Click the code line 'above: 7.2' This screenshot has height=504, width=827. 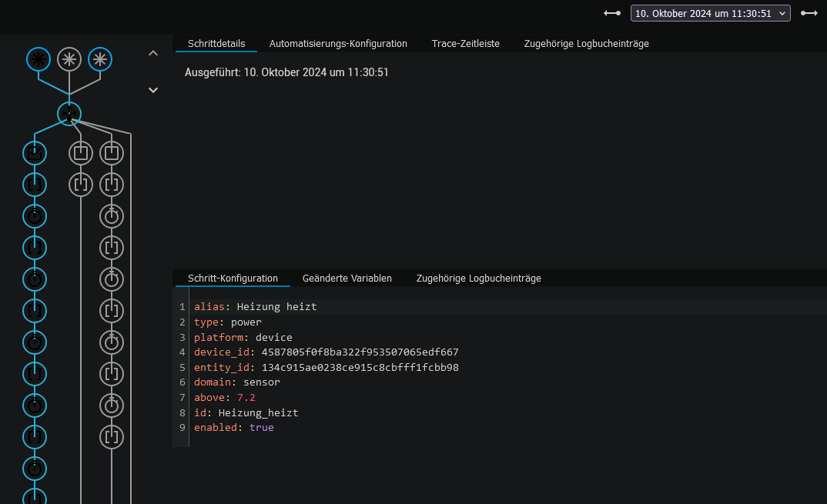point(225,398)
